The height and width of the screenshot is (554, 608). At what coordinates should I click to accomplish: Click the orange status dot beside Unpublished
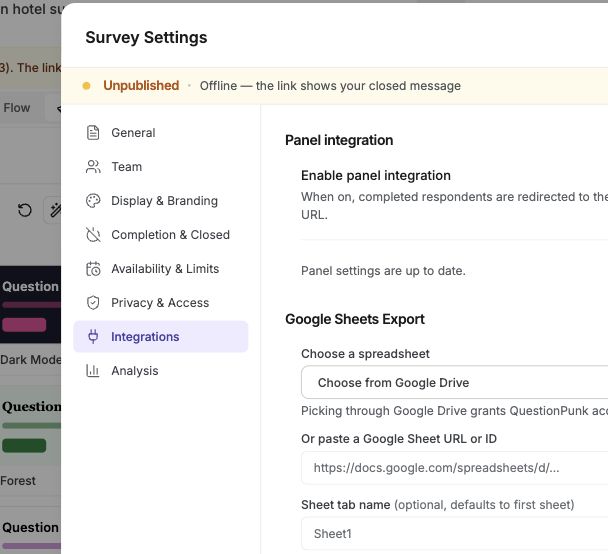point(86,86)
